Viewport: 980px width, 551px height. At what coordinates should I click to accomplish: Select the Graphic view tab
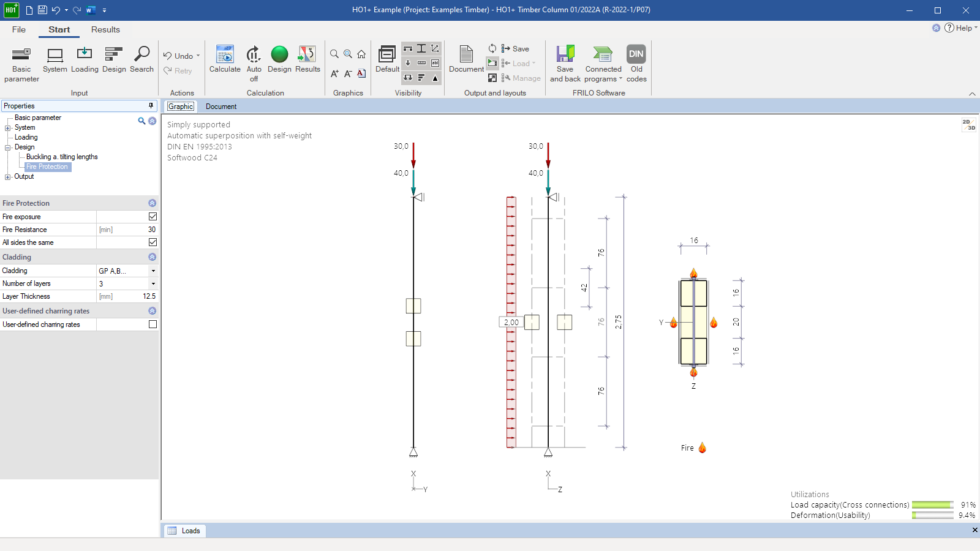coord(181,107)
